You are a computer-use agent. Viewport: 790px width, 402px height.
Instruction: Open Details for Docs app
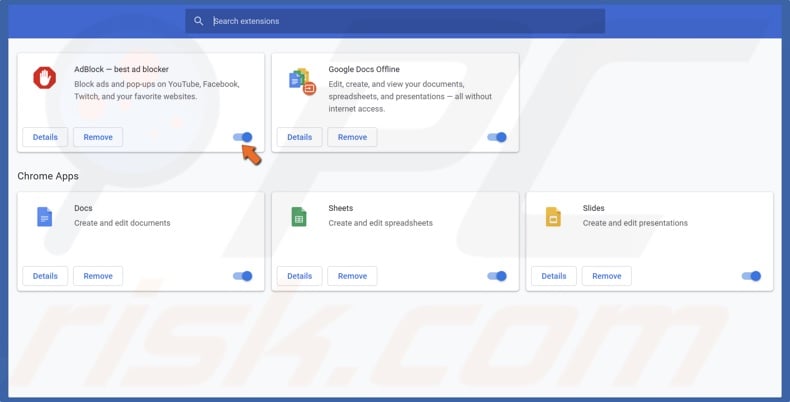(x=45, y=276)
